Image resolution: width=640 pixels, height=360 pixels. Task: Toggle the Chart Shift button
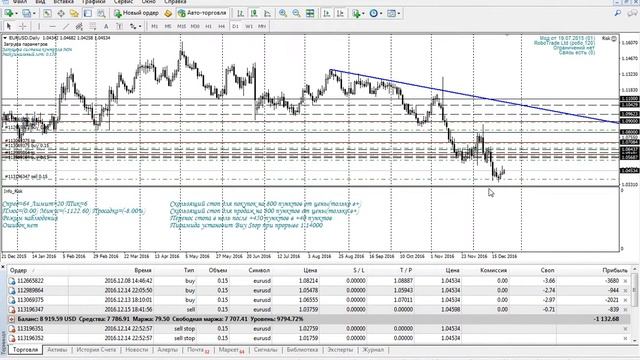point(340,13)
